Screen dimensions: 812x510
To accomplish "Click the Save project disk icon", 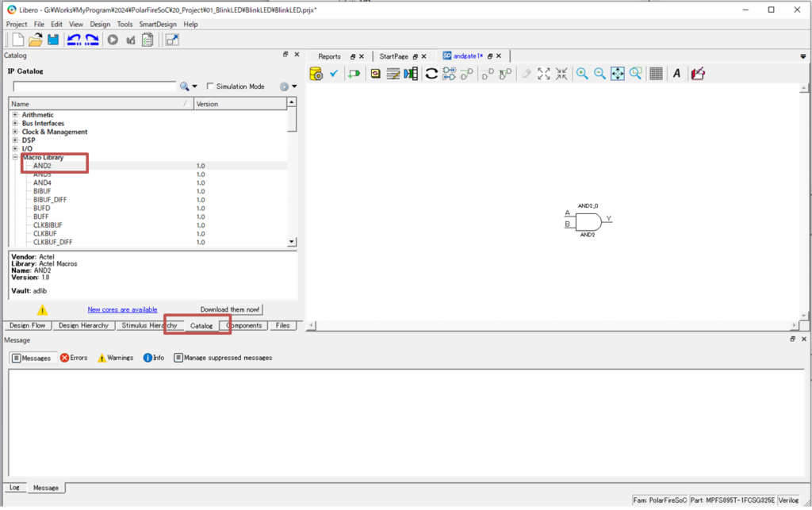I will point(53,40).
